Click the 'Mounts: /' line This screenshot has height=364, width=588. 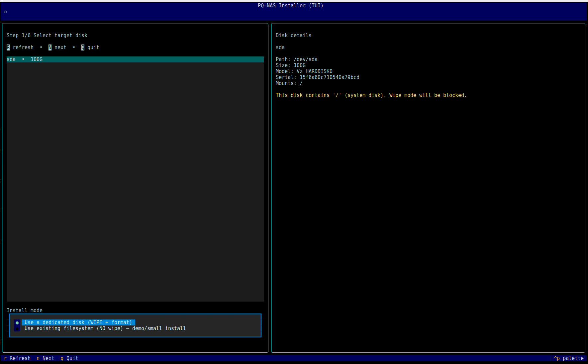pyautogui.click(x=289, y=83)
